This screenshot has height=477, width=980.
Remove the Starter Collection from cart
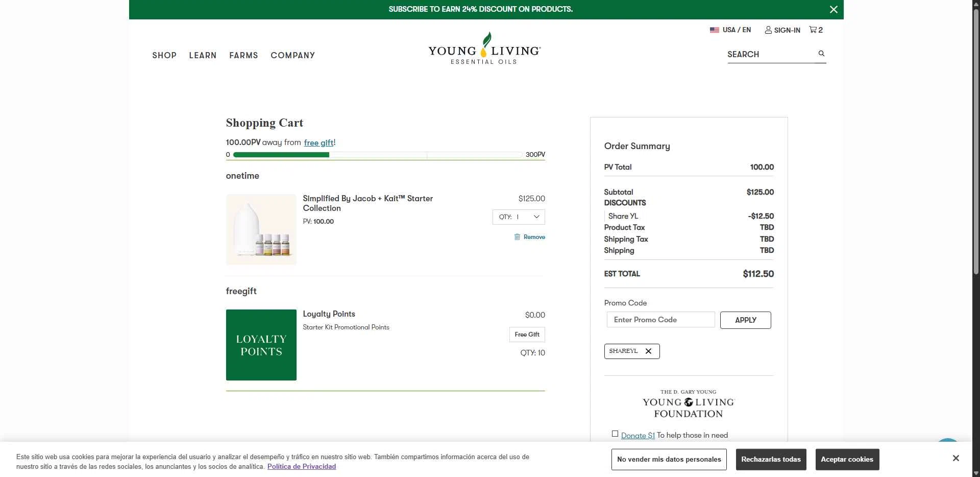click(x=529, y=237)
